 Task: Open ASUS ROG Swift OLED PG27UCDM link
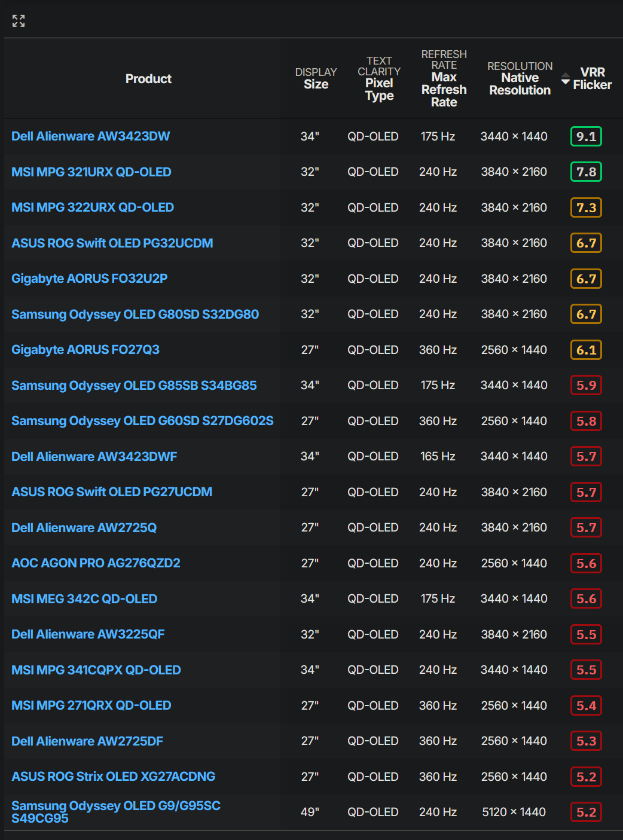pos(112,492)
